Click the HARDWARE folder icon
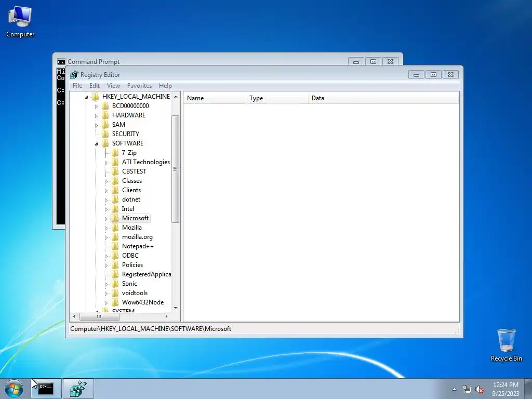Screen dimensions: 532x399 coord(105,115)
